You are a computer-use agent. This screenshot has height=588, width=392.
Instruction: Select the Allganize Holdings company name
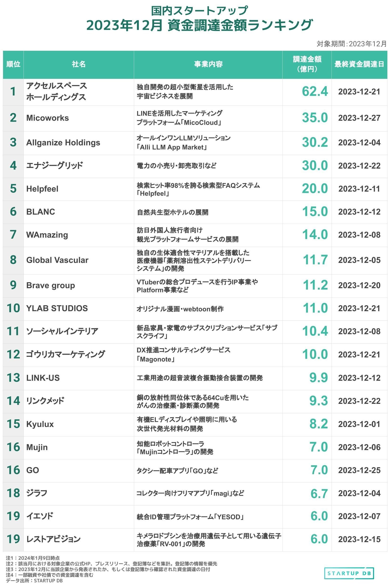click(63, 143)
